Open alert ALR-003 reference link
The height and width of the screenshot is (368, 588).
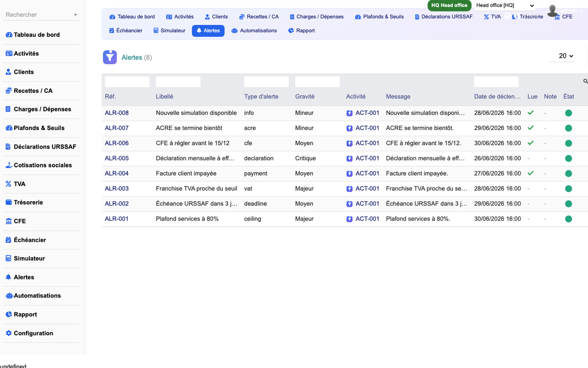pos(117,188)
